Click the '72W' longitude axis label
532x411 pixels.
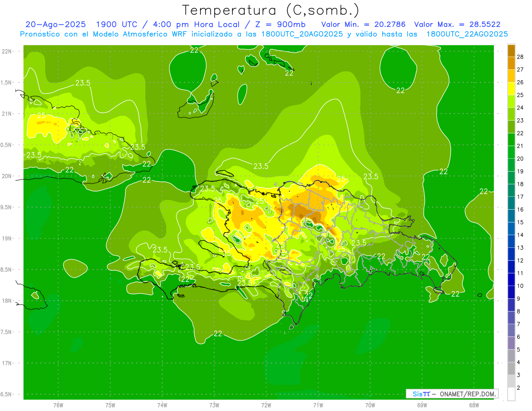tap(266, 405)
